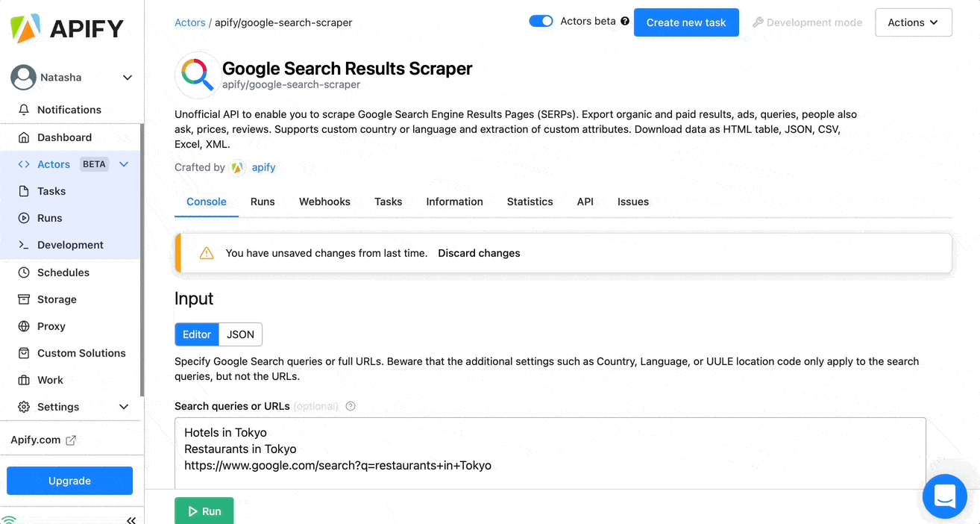Click the Actors code brackets icon
980x524 pixels.
click(x=24, y=164)
